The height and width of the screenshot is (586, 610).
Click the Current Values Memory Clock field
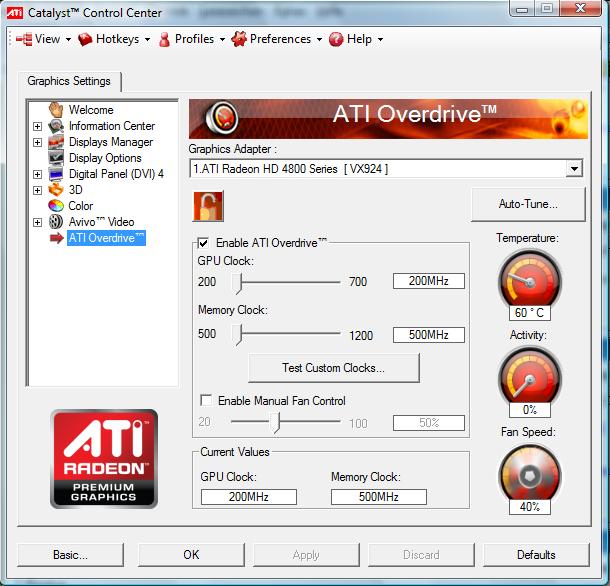pos(379,497)
